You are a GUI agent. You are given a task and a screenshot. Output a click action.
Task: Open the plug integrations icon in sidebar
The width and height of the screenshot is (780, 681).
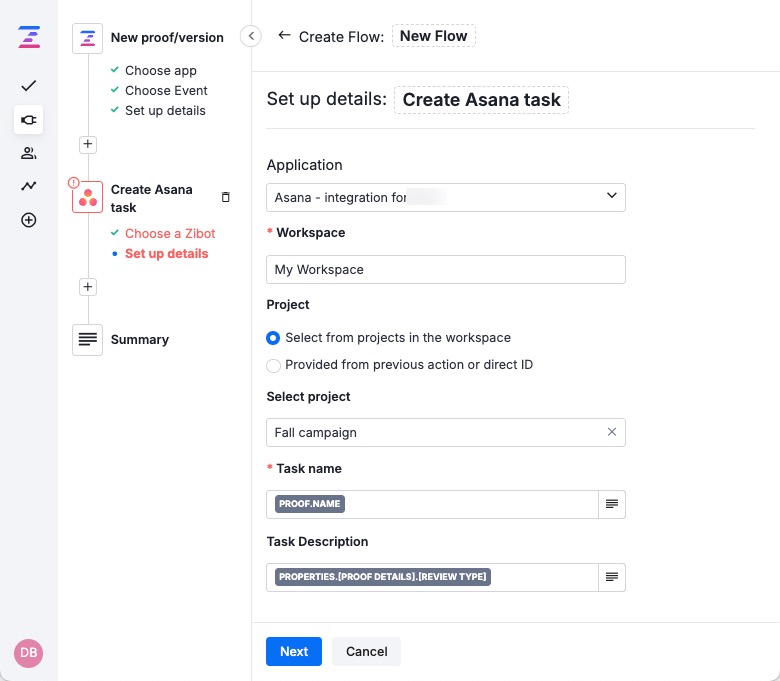click(28, 120)
